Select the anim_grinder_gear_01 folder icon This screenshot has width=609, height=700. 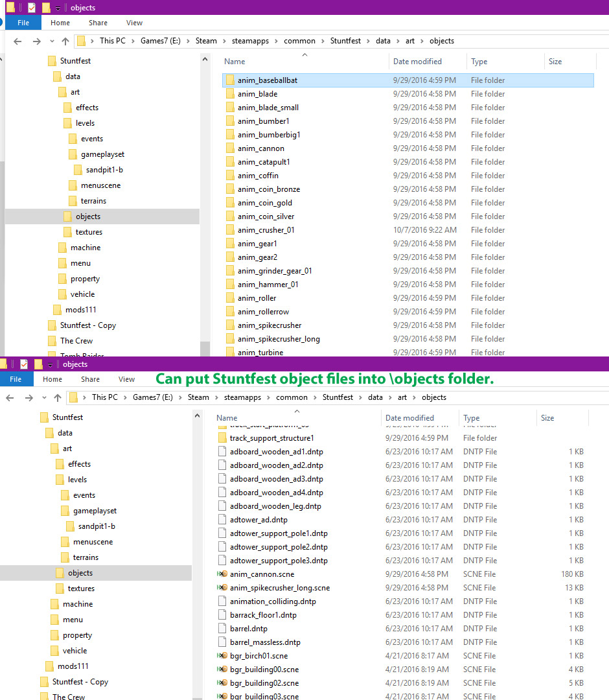pos(230,270)
